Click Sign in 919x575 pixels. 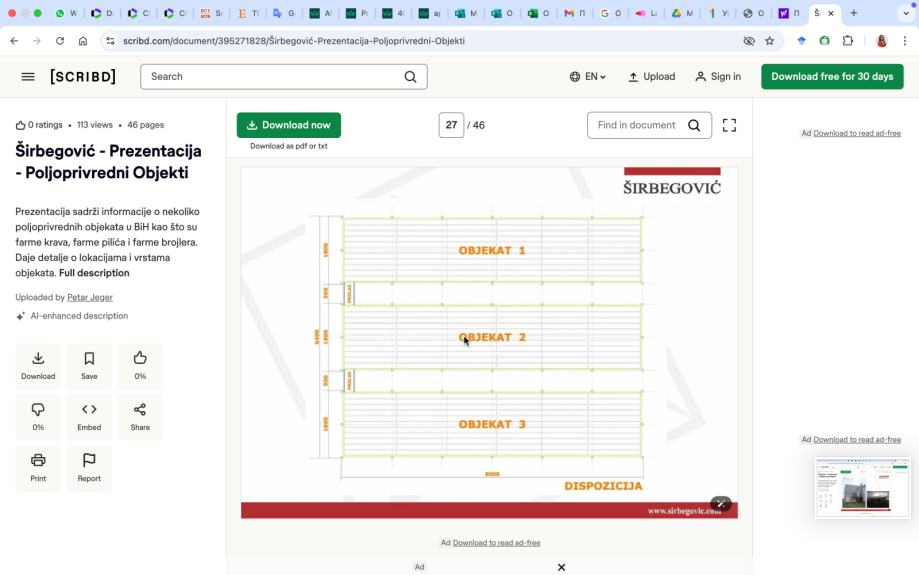[718, 77]
